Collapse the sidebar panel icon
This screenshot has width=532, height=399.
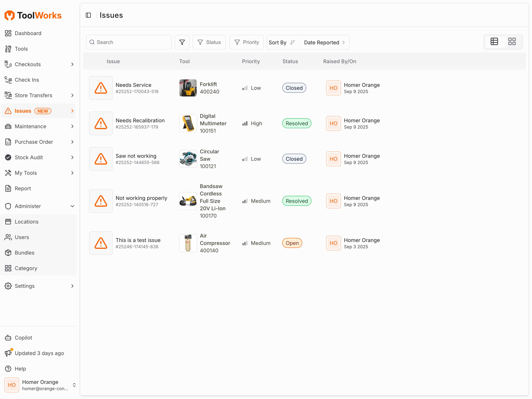[x=88, y=15]
